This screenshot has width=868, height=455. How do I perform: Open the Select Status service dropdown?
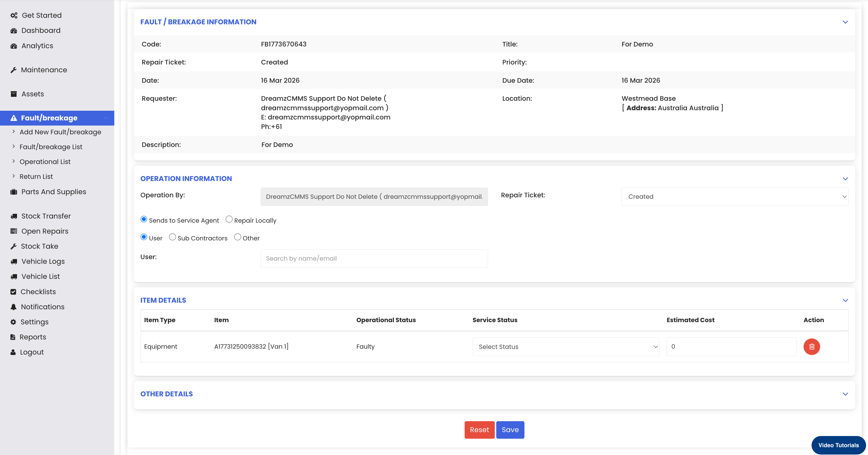565,347
